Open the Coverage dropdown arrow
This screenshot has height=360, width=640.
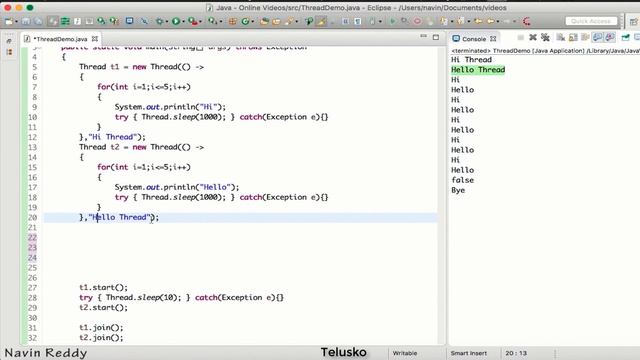tap(200, 21)
